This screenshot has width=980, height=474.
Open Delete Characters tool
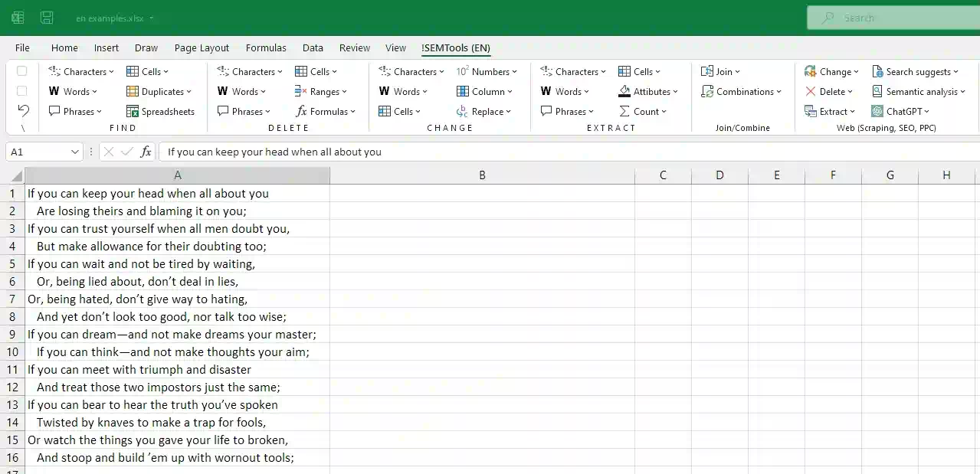click(x=249, y=71)
